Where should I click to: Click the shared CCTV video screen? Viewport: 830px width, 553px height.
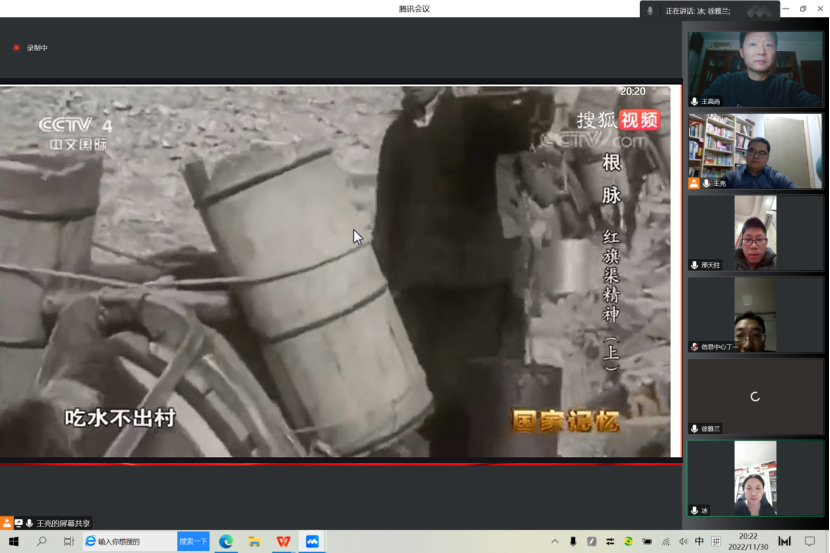(335, 271)
